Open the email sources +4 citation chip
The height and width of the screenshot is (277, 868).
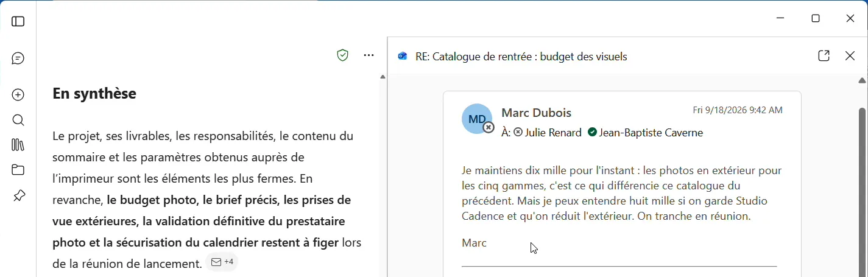pos(222,262)
